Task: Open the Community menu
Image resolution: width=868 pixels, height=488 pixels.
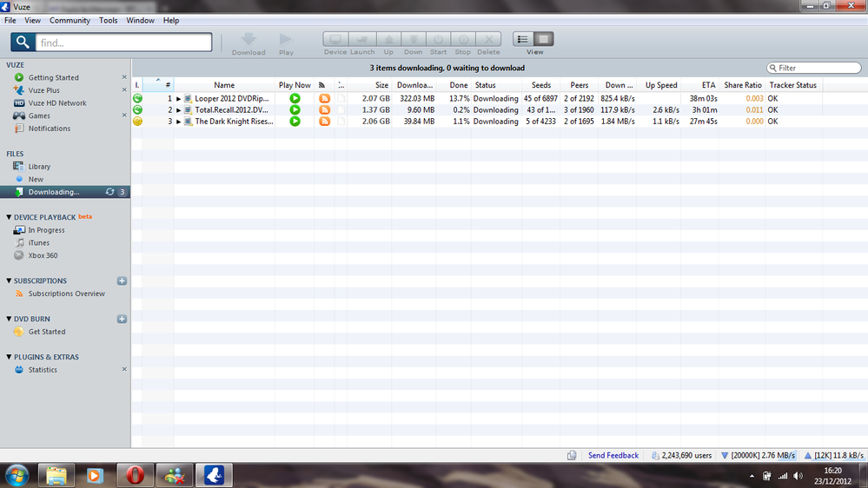Action: pyautogui.click(x=70, y=21)
